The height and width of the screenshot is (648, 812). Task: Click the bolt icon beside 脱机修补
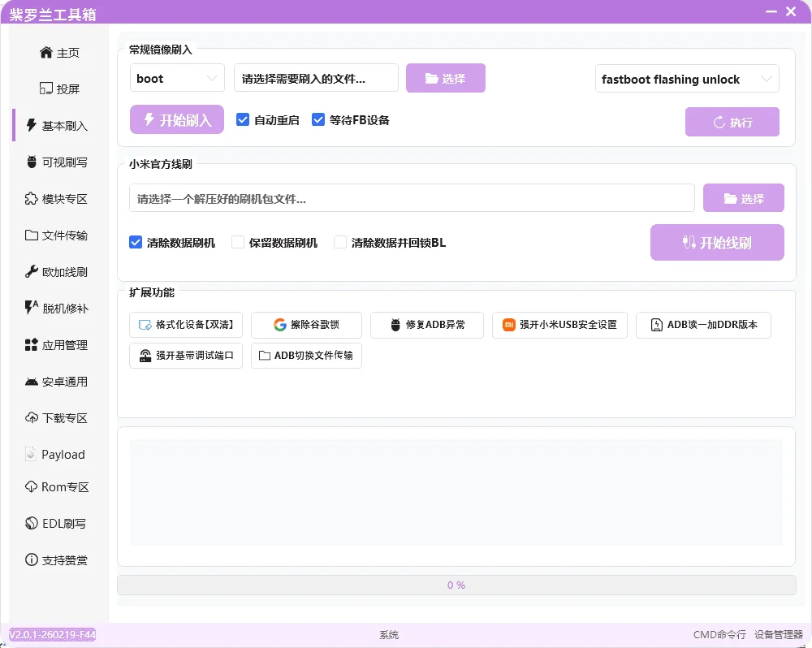click(x=32, y=308)
